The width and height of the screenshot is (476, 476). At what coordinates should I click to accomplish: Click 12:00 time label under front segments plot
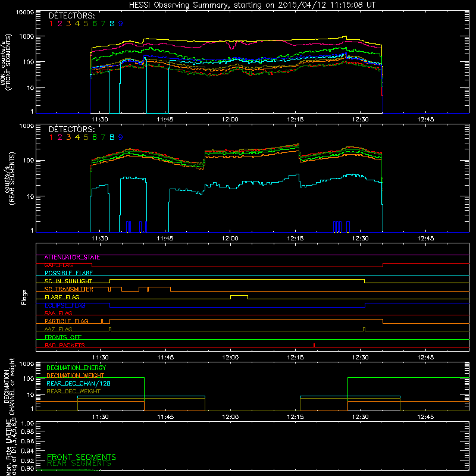coord(230,120)
